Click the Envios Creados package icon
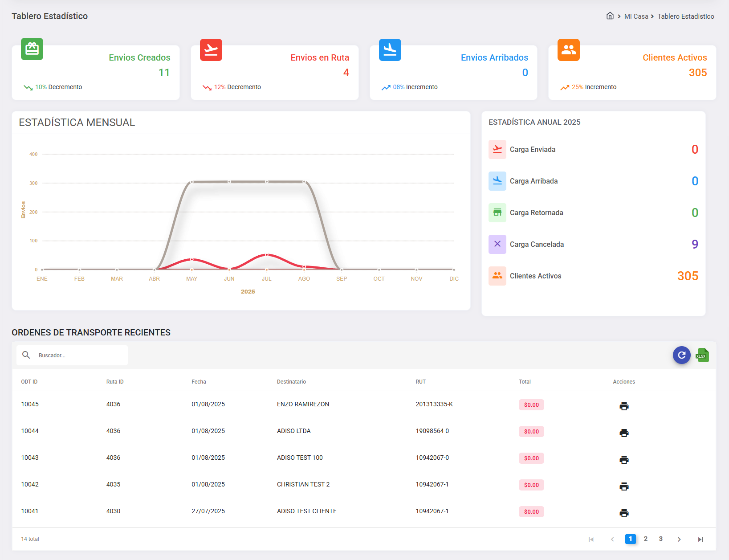The width and height of the screenshot is (729, 560). pyautogui.click(x=32, y=49)
